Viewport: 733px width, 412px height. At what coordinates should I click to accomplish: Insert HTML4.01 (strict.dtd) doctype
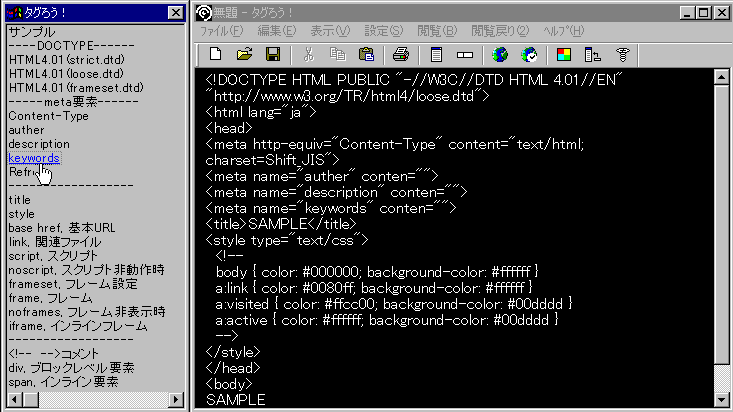point(67,60)
